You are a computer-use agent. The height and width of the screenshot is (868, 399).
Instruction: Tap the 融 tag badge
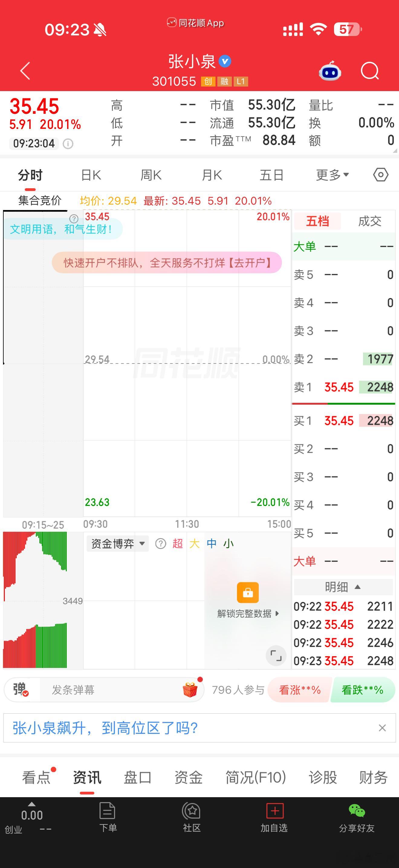coord(224,81)
